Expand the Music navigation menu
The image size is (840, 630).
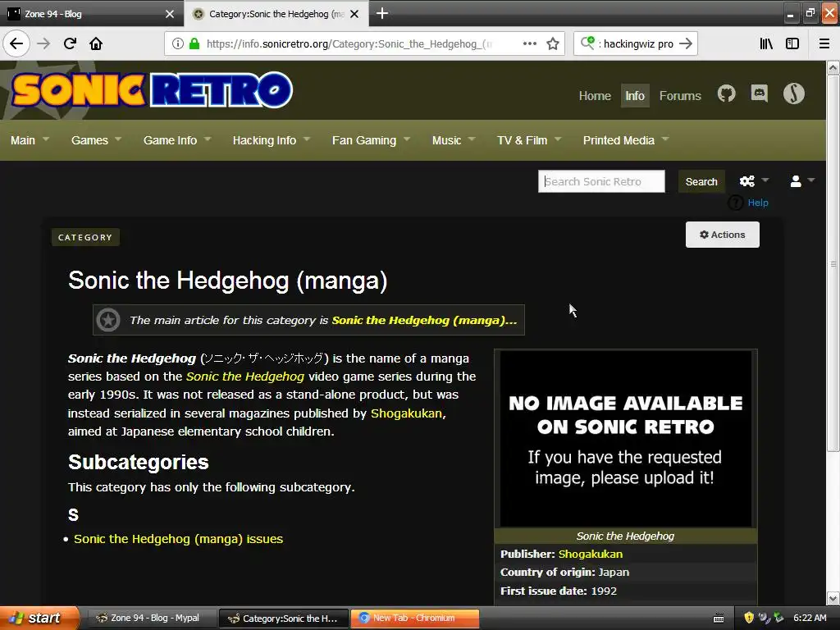click(x=453, y=139)
